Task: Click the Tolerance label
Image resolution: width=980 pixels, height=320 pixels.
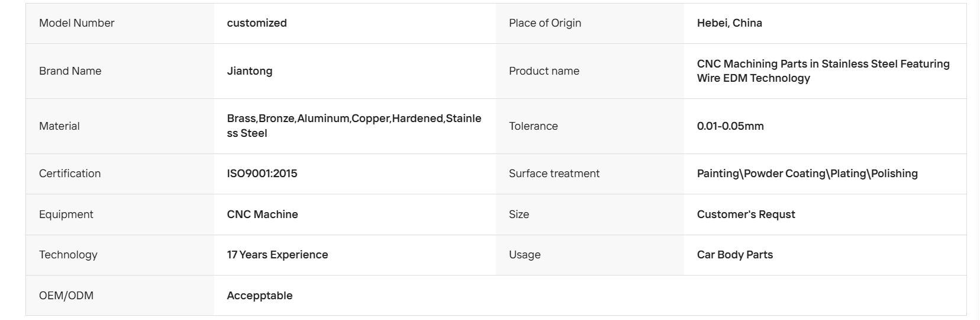Action: tap(533, 126)
